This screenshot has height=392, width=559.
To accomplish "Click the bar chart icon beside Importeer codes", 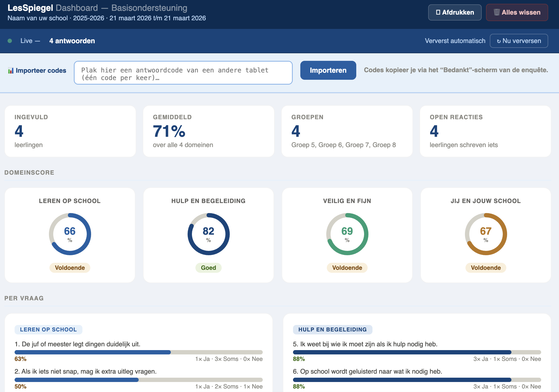I will click(x=11, y=71).
